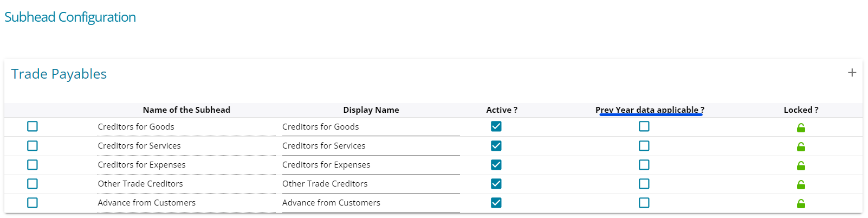This screenshot has height=218, width=868.
Task: Click the lock icon for Advance from Customers
Action: click(801, 203)
